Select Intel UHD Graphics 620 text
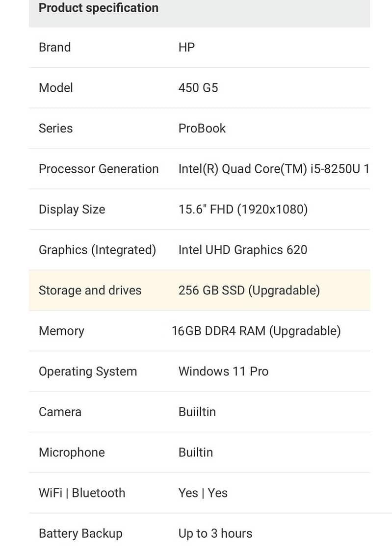Screen dimensions: 392x553 (242, 250)
